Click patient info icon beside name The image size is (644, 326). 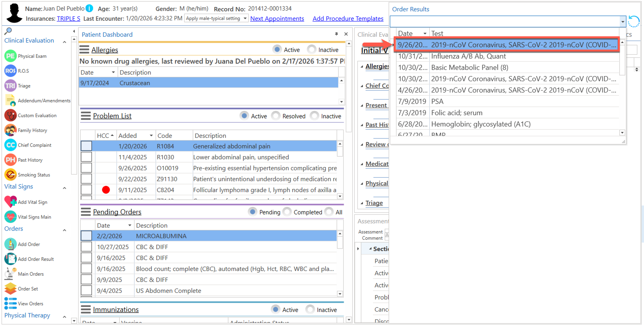[89, 8]
